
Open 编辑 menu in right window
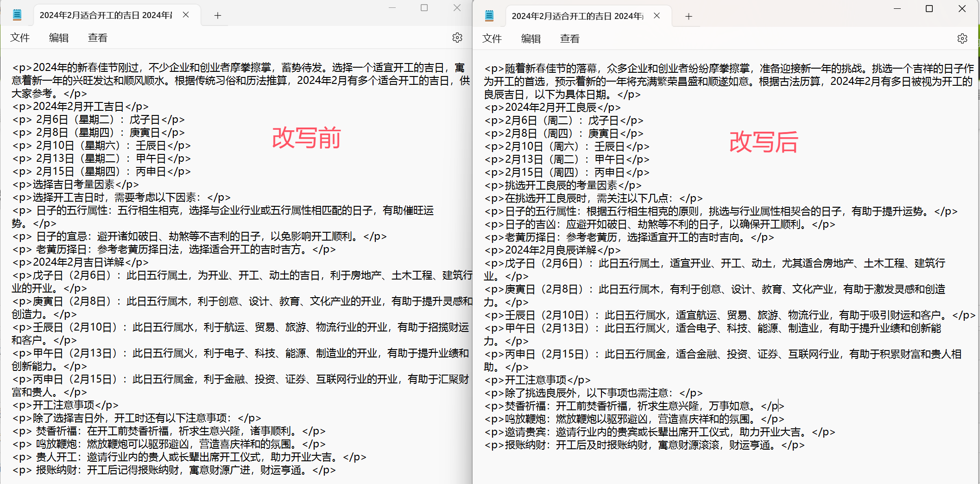pyautogui.click(x=531, y=38)
